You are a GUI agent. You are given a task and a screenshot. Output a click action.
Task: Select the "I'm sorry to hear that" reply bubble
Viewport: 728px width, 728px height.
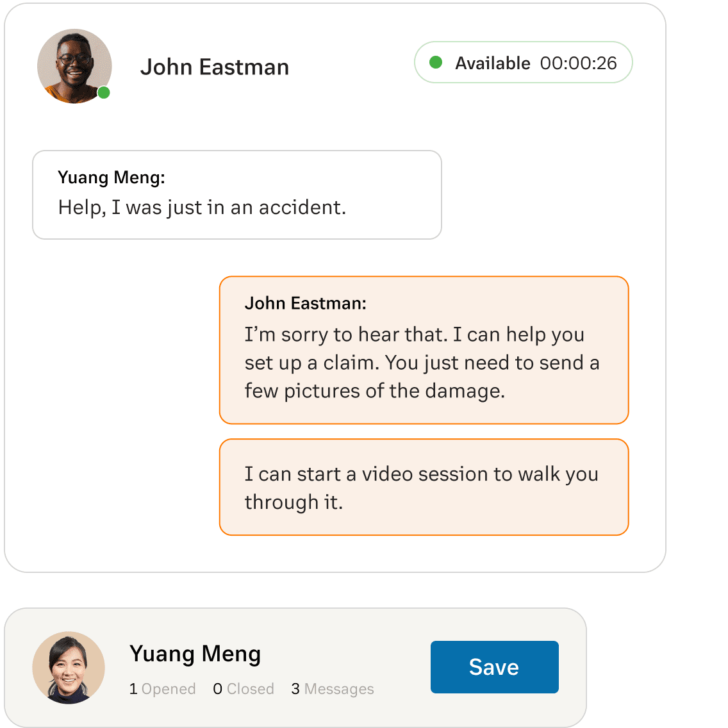click(424, 350)
